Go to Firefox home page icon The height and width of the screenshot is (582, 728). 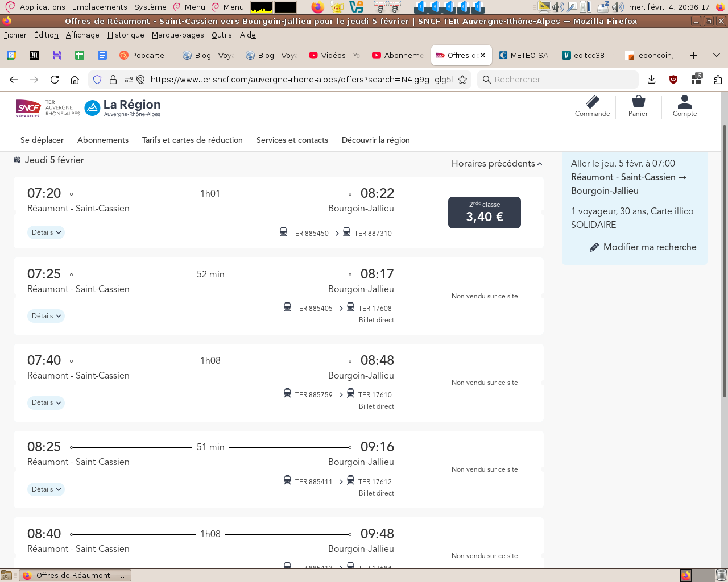point(75,80)
